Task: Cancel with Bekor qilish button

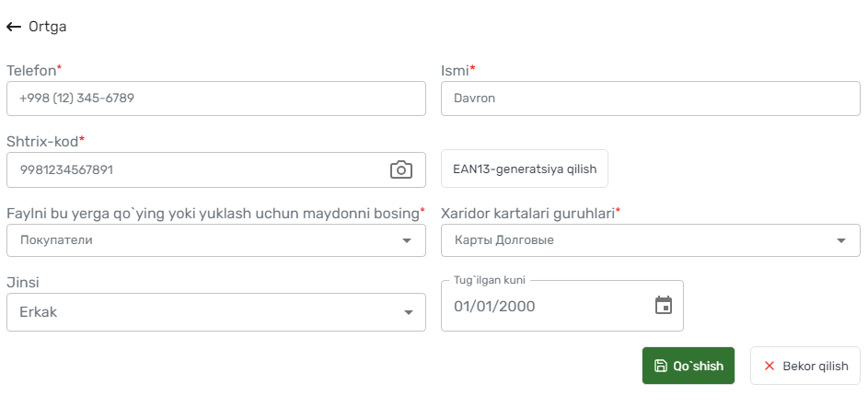Action: click(x=804, y=366)
